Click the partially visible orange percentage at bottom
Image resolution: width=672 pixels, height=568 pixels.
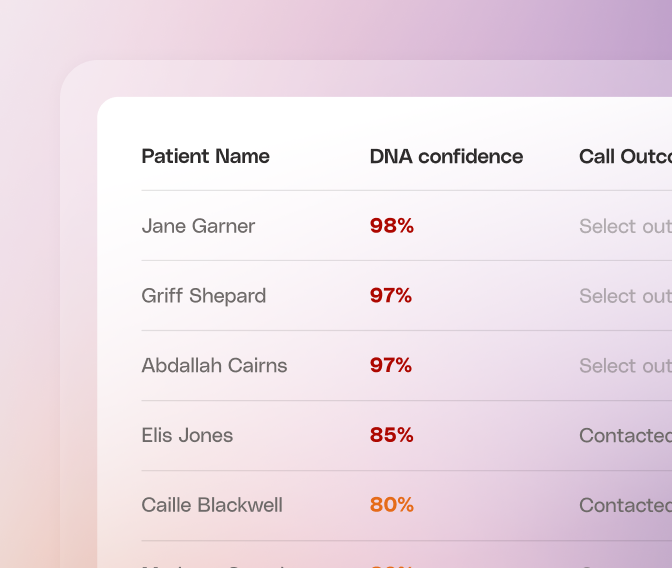click(392, 566)
